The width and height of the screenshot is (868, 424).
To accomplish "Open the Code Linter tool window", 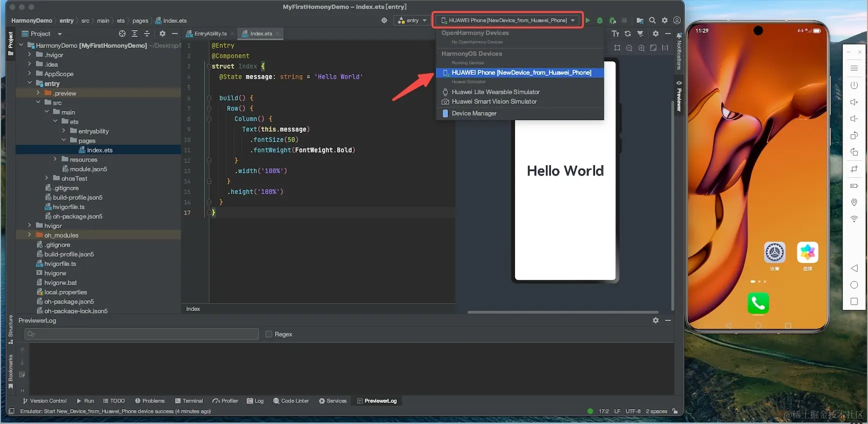I will point(291,401).
